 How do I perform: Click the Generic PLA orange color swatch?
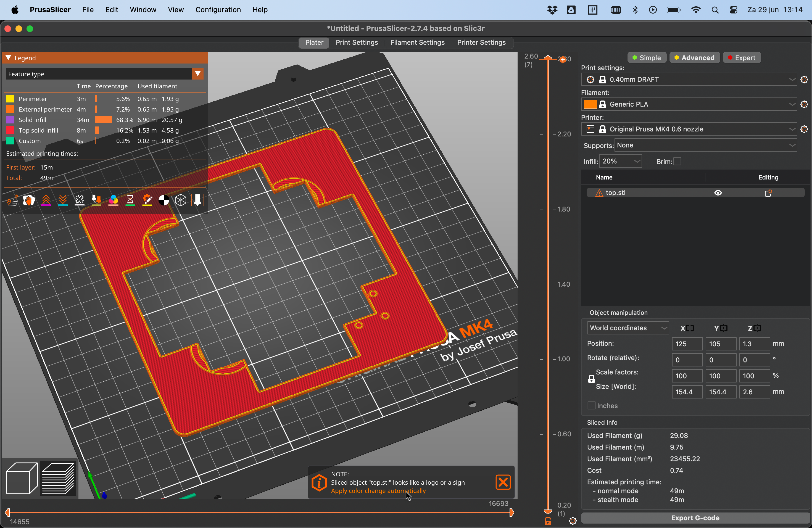click(x=590, y=104)
